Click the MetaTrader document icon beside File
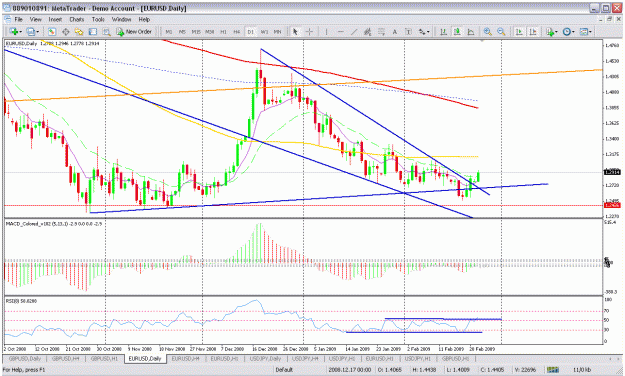Image resolution: width=625 pixels, height=376 pixels. (x=7, y=19)
